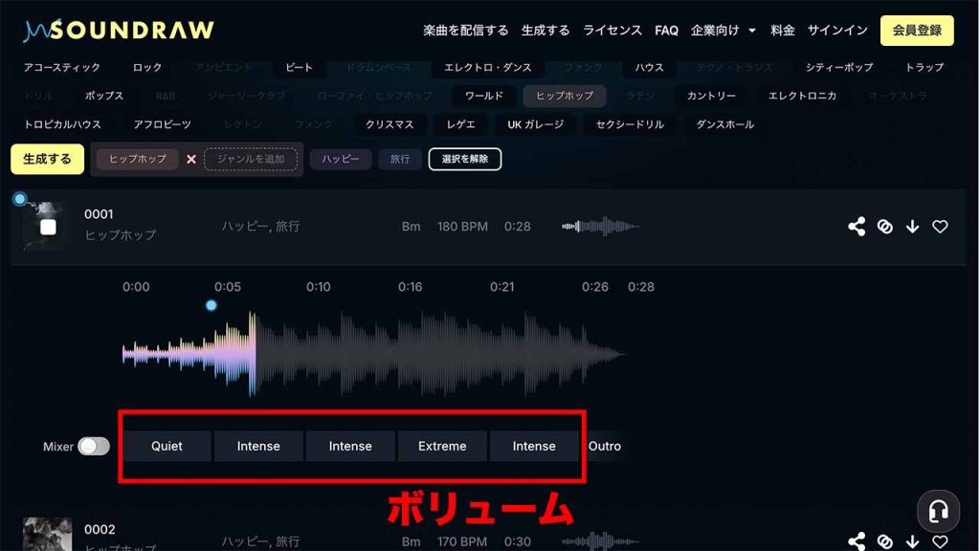Click the large waveform timeline
980x551 pixels.
click(x=374, y=354)
